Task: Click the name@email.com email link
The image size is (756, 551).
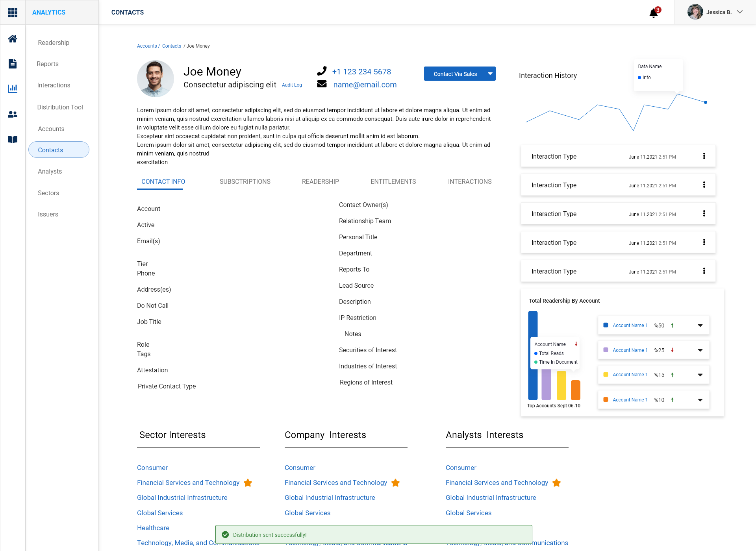Action: (x=365, y=85)
